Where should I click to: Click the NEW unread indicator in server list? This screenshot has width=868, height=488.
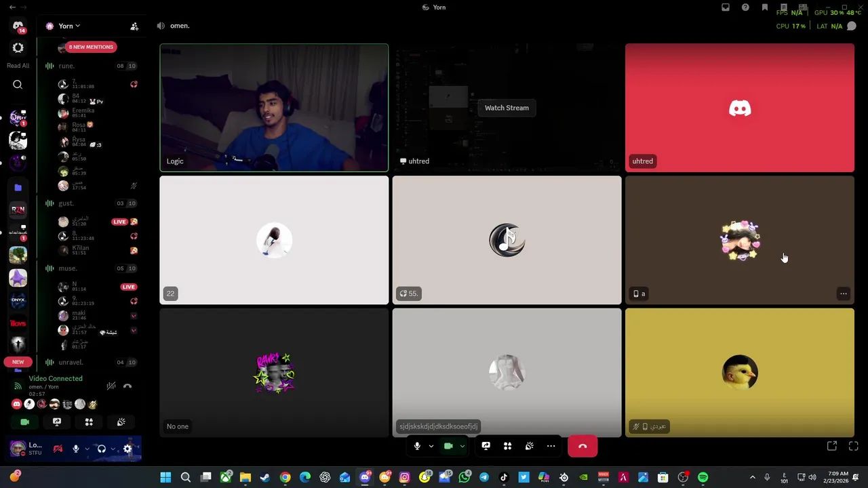coord(18,362)
